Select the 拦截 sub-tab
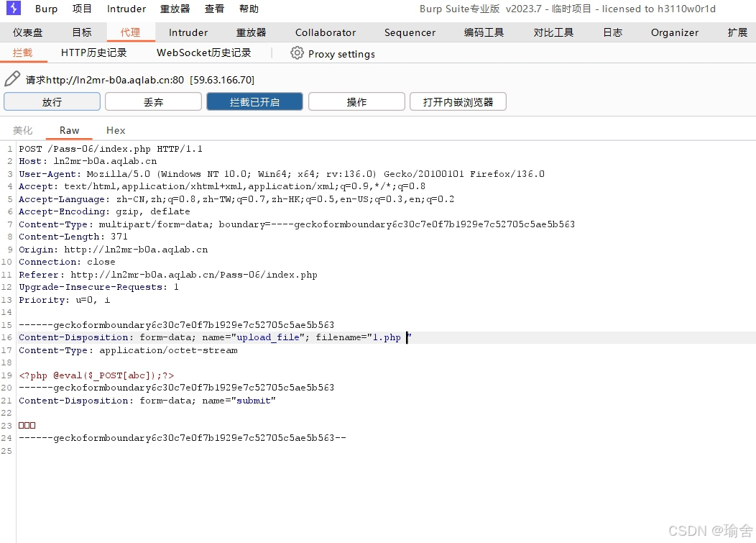The image size is (756, 543). [x=23, y=53]
